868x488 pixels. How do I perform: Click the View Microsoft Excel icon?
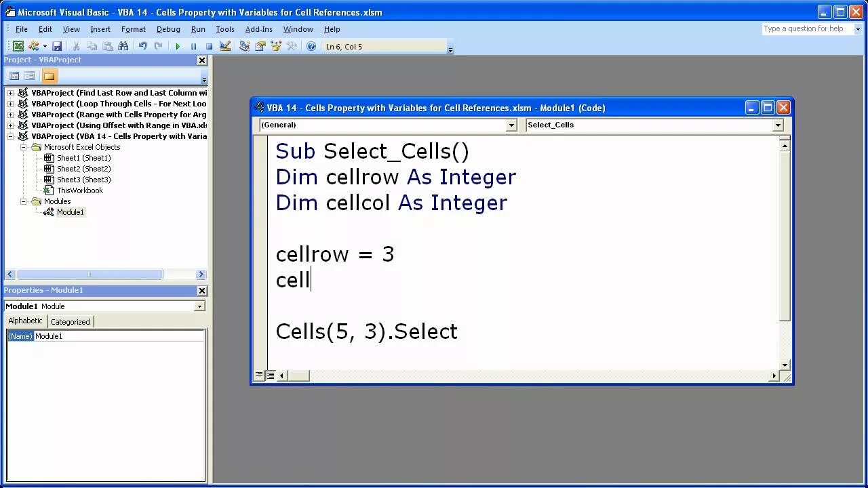(18, 46)
